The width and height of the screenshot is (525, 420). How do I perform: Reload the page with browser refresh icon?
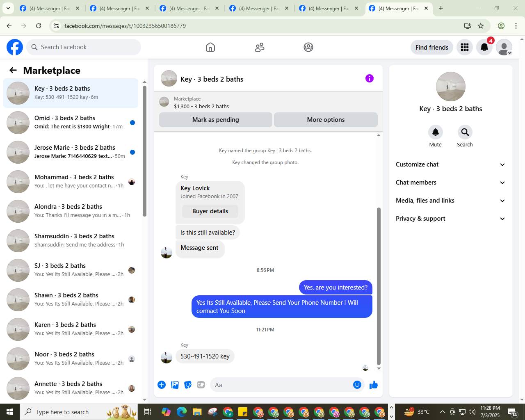tap(39, 26)
